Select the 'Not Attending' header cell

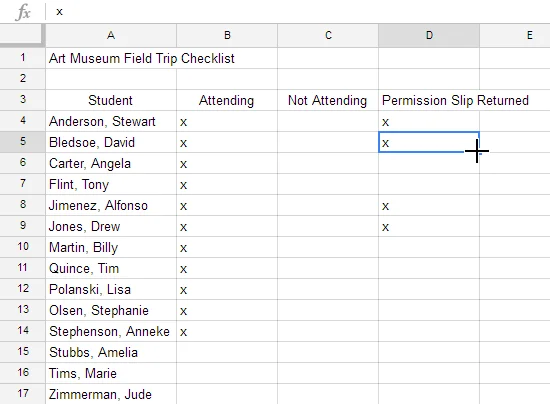[328, 100]
